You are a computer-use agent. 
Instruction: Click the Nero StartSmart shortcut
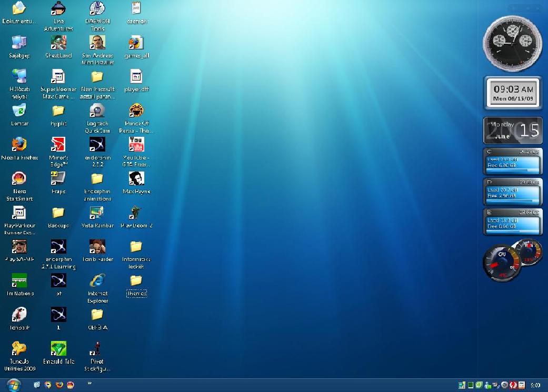(19, 178)
